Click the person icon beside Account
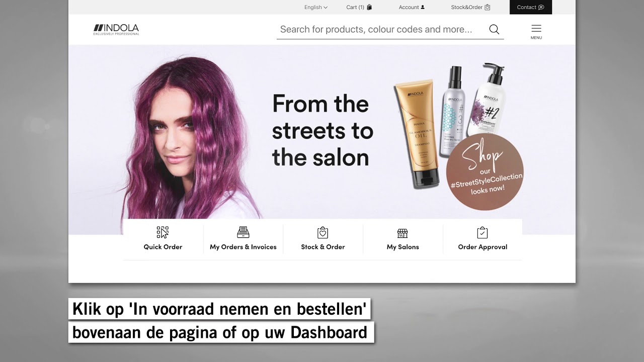The width and height of the screenshot is (644, 362). coord(423,7)
